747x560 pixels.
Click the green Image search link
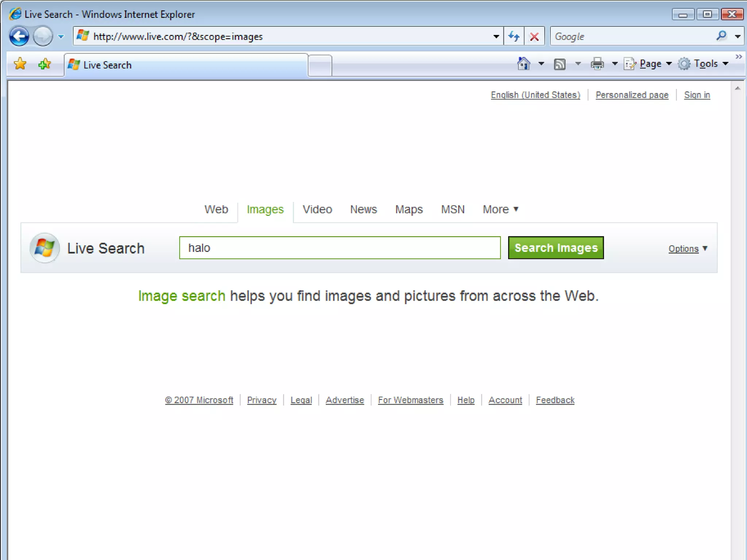coord(182,296)
